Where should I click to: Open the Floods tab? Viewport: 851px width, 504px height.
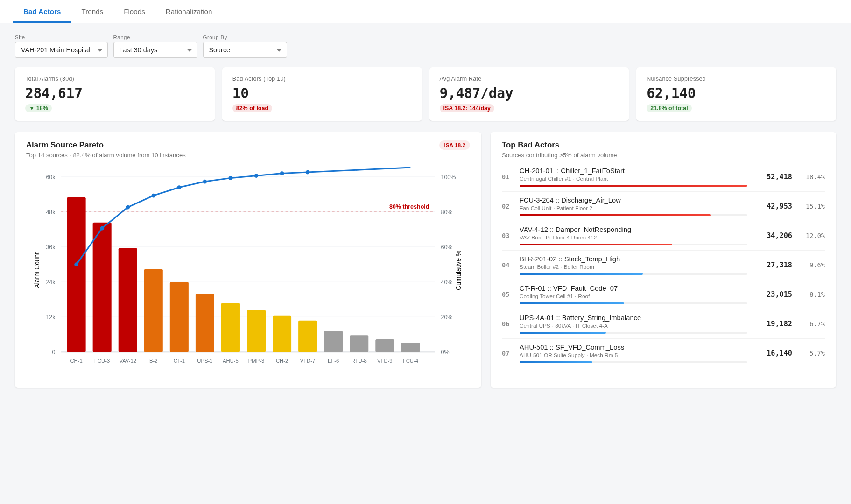(x=134, y=11)
